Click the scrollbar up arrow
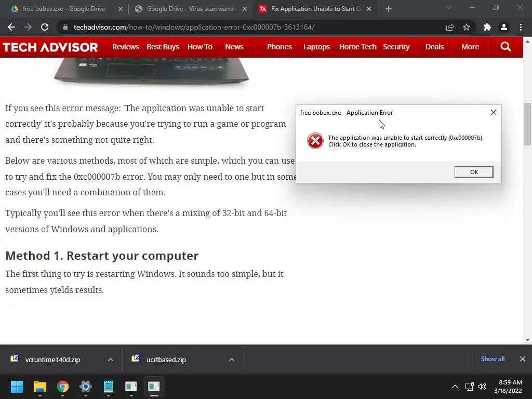The image size is (532, 399). [528, 42]
